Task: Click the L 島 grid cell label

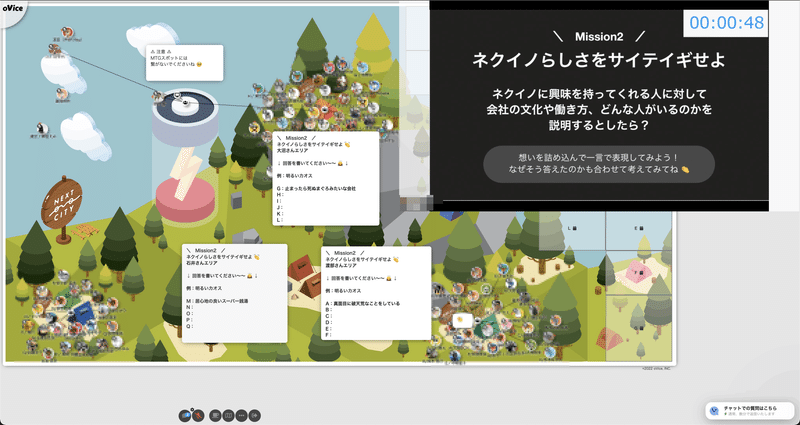Action: pos(573,228)
